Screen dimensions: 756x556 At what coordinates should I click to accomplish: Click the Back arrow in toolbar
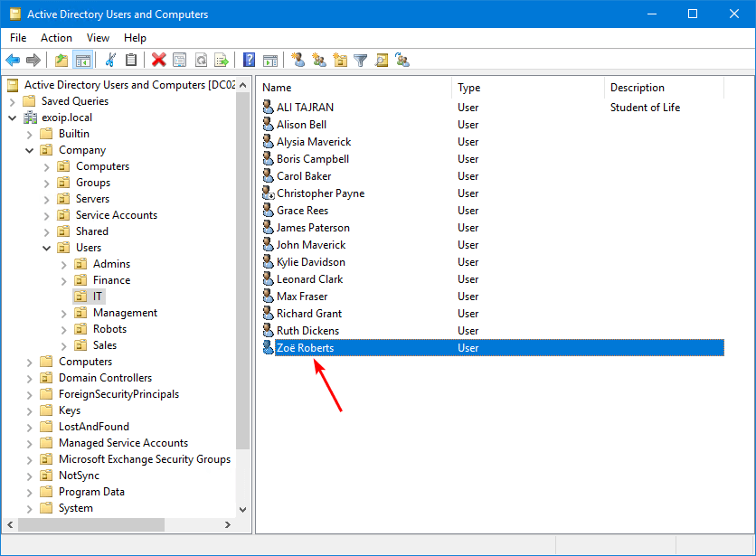tap(13, 61)
